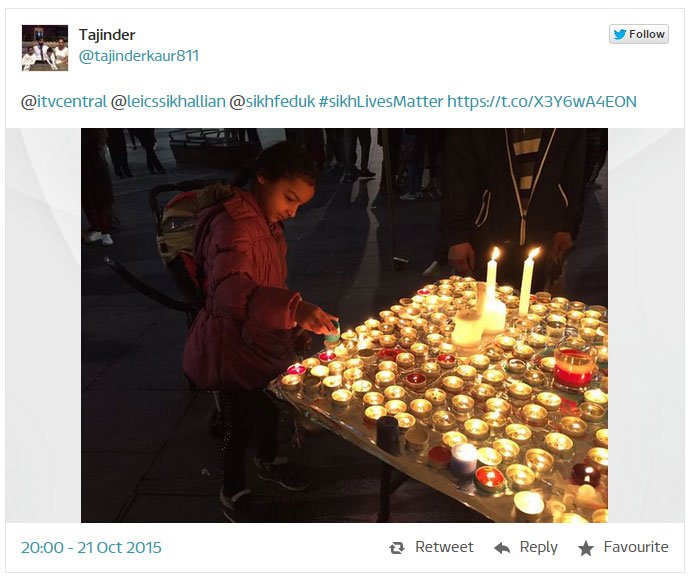
Task: Open the @sikhfeduk mention
Action: point(272,102)
